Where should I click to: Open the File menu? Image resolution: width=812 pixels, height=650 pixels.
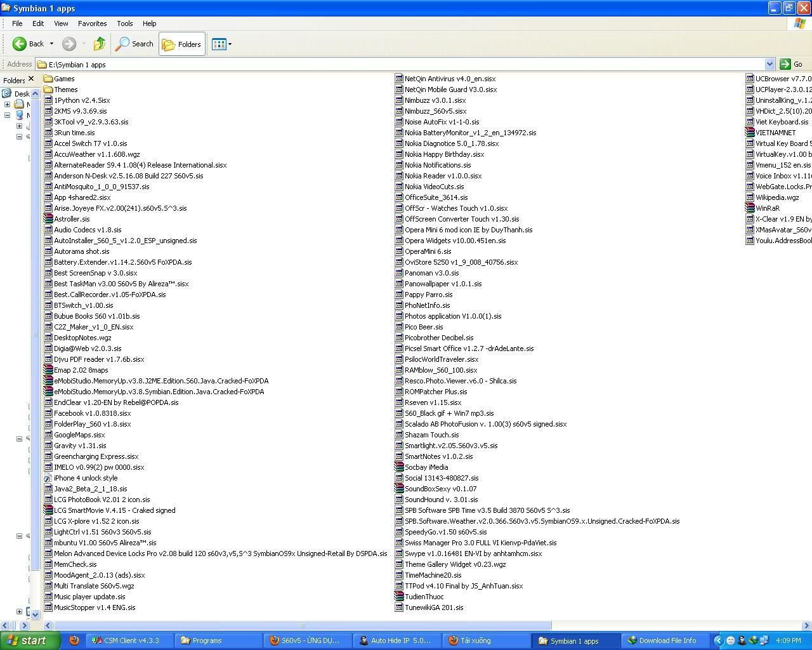pos(17,23)
